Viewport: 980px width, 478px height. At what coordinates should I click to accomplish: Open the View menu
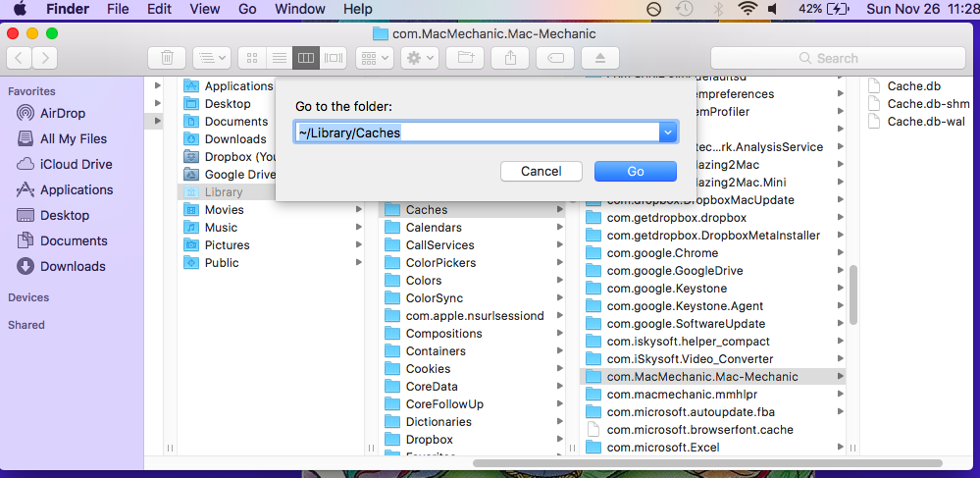(204, 9)
